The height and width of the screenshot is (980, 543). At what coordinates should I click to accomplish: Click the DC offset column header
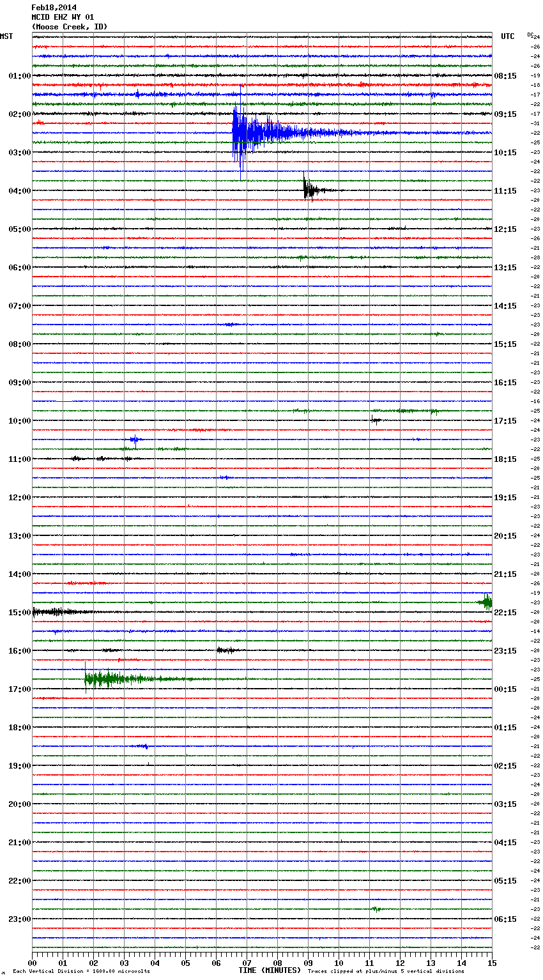click(530, 34)
